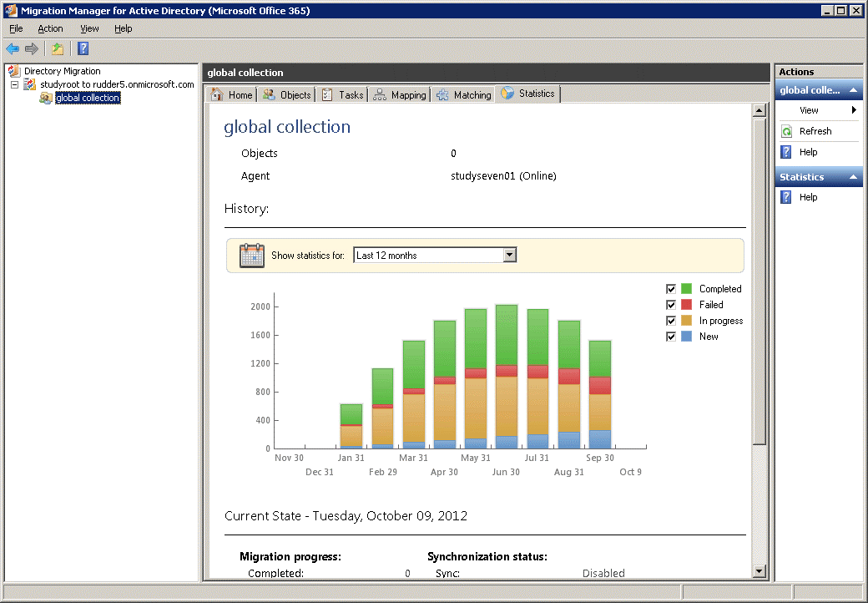Expand the View submenu arrow
This screenshot has height=603, width=868.
pos(854,110)
